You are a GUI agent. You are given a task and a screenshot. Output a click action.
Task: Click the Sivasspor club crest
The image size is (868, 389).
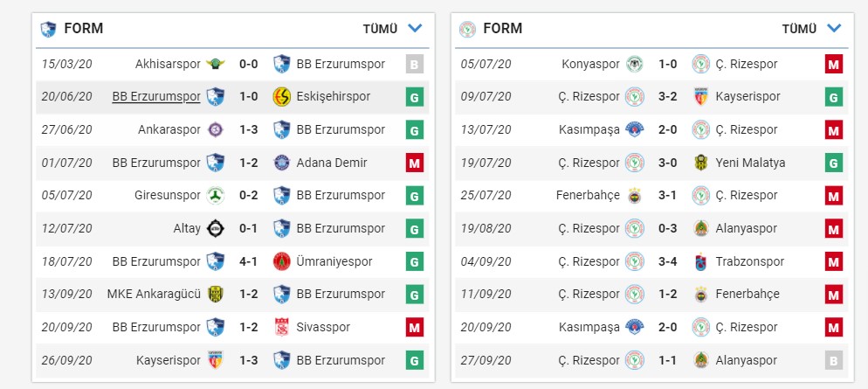(281, 327)
